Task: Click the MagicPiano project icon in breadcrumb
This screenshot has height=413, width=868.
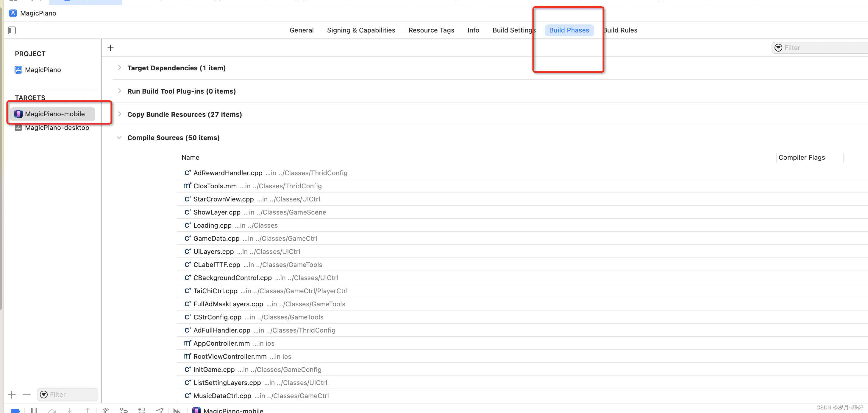Action: (13, 13)
